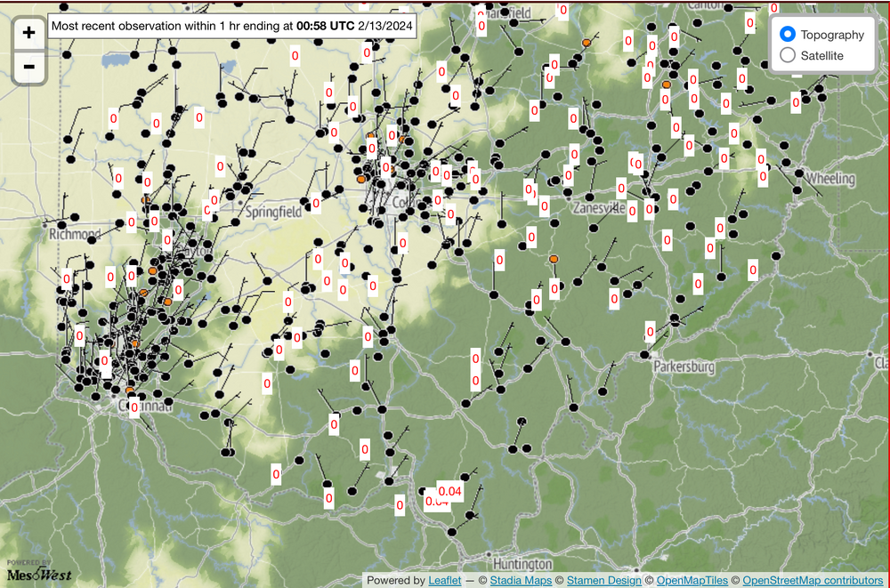
Task: Zoom out with the minus button
Action: (x=29, y=67)
